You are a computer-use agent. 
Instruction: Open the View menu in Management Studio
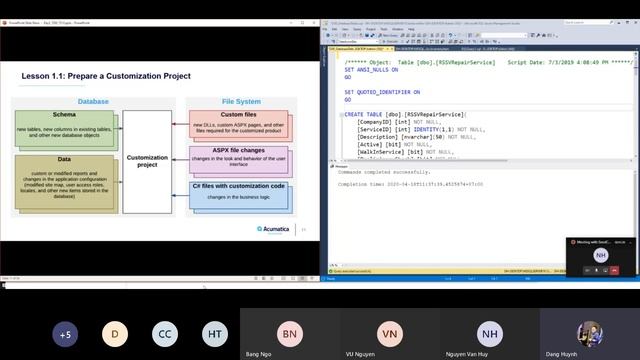click(x=345, y=29)
